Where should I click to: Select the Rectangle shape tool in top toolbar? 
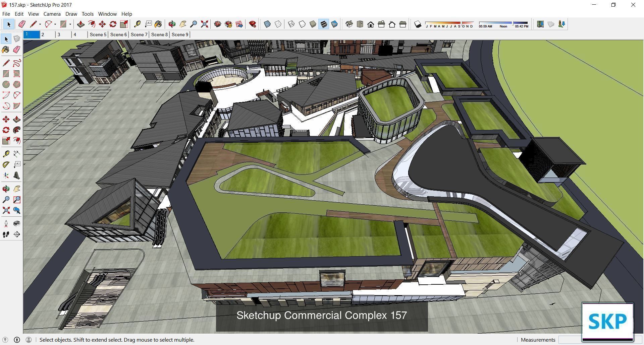[x=63, y=24]
